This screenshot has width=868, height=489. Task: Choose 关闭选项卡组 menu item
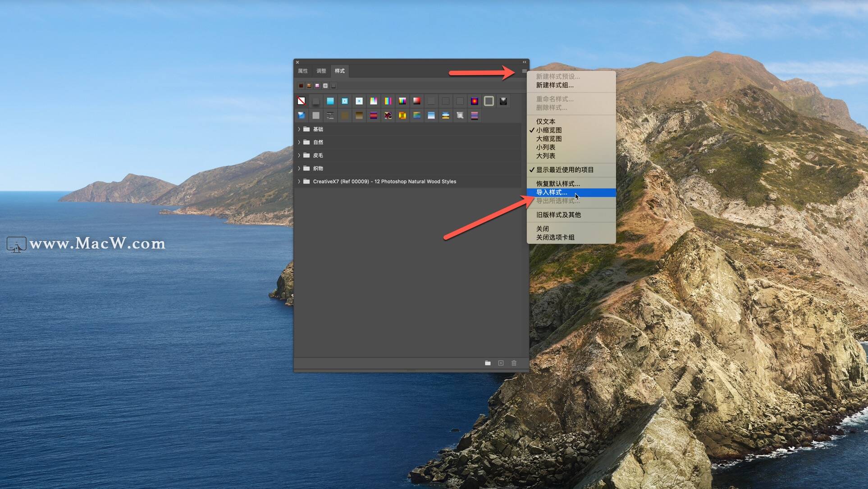(x=571, y=237)
